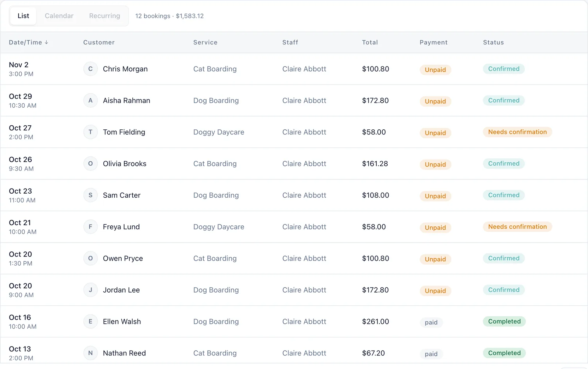Click Ellen Walsh's Completed status badge
The height and width of the screenshot is (369, 588).
pyautogui.click(x=504, y=322)
